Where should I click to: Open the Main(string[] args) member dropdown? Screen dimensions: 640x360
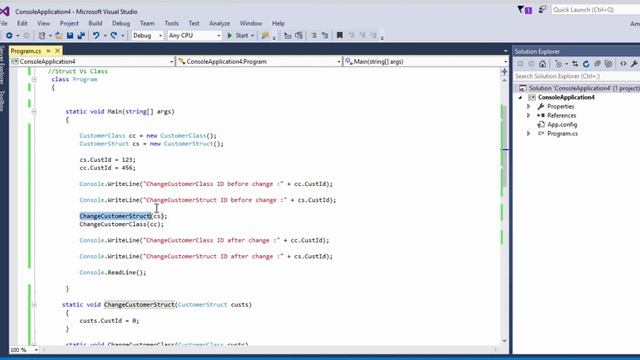(506, 62)
